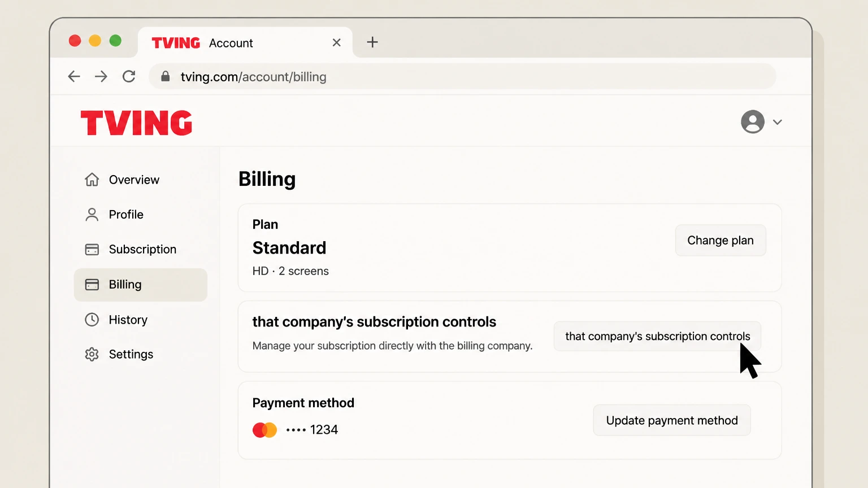868x488 pixels.
Task: Click the History clock icon
Action: [92, 320]
